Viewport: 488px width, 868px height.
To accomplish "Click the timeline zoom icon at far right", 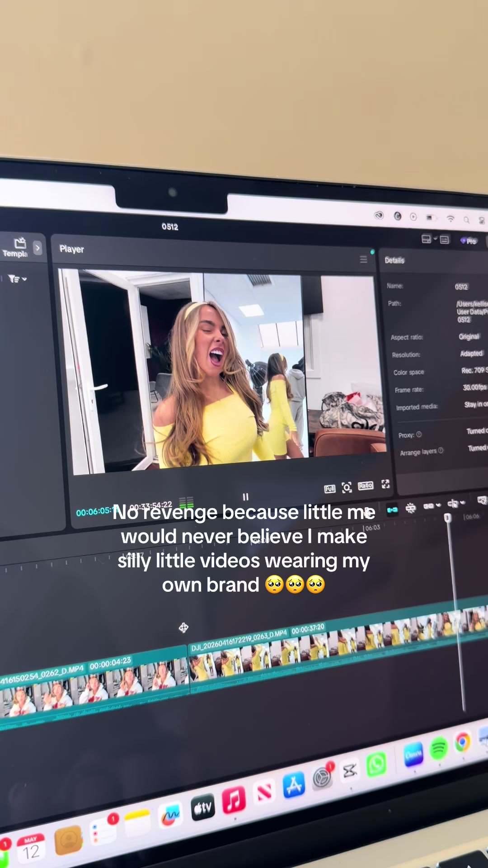I will point(482,500).
